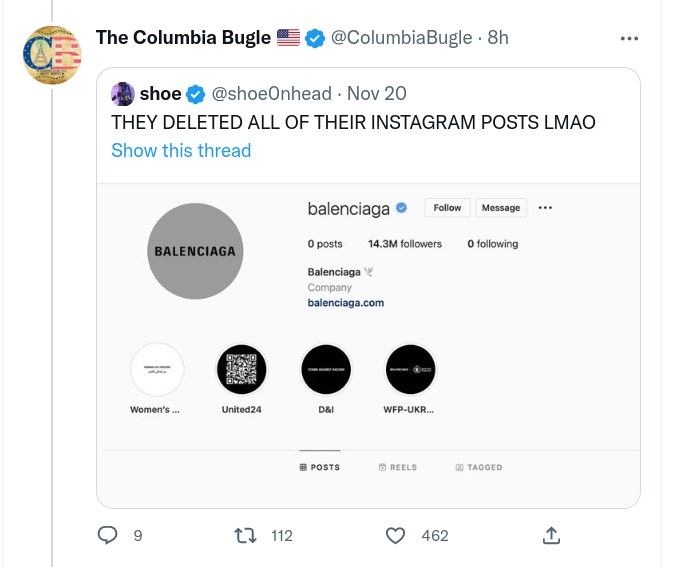This screenshot has width=674, height=567.
Task: Open the share tweet icon
Action: pos(551,536)
